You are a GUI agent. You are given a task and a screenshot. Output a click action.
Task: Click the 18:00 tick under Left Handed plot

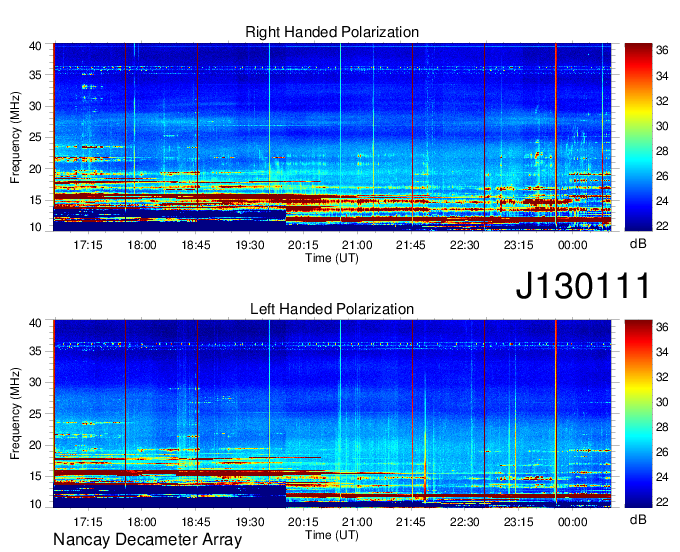point(142,522)
